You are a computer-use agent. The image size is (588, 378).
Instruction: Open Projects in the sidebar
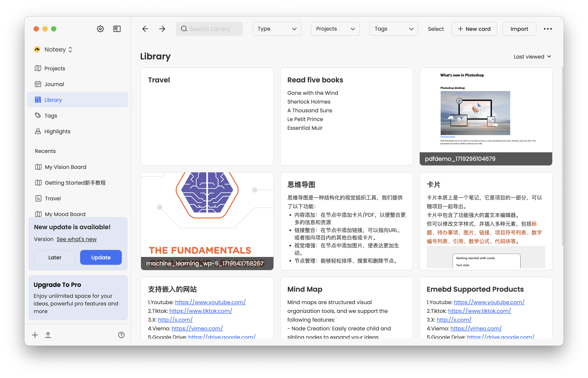(78, 68)
